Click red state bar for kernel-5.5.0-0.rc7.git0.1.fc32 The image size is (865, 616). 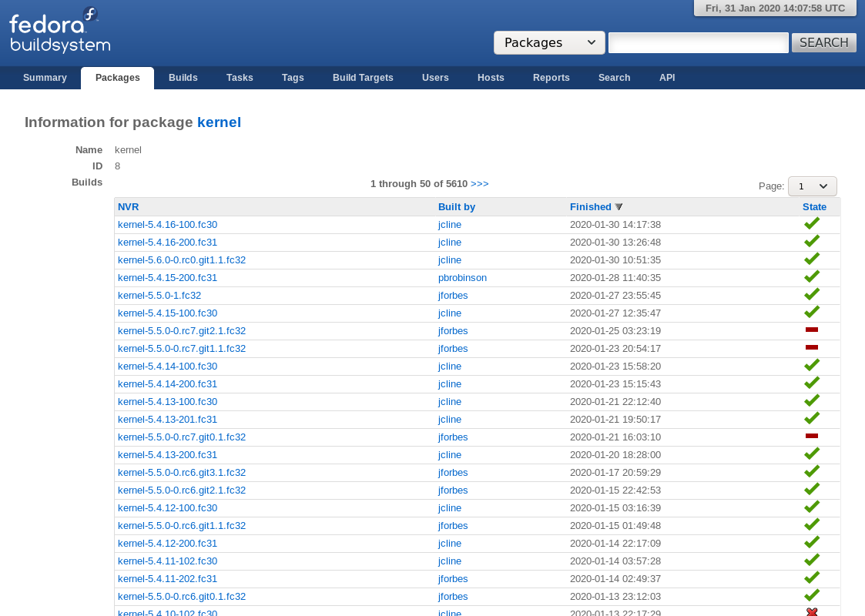[812, 436]
